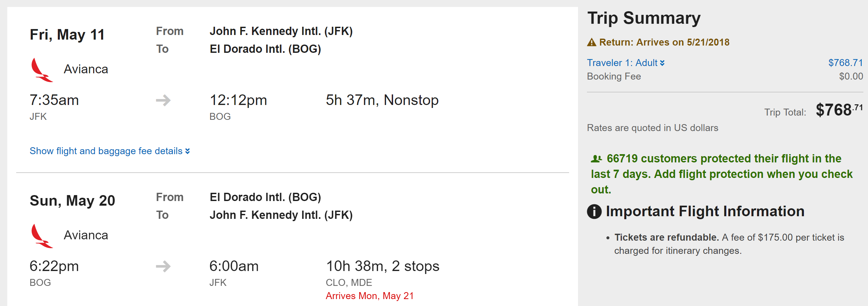The image size is (868, 306).
Task: Click the arrow between 6:22pm and 6:00am
Action: [163, 266]
